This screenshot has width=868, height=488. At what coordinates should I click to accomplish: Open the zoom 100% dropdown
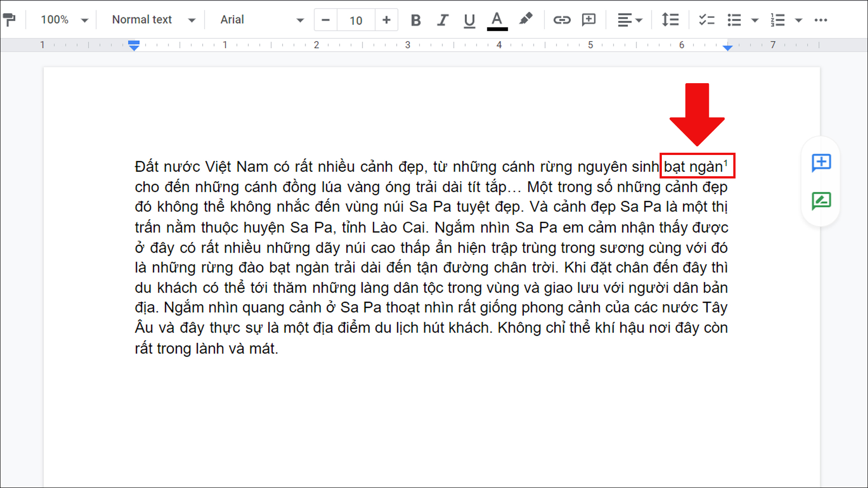click(x=64, y=20)
